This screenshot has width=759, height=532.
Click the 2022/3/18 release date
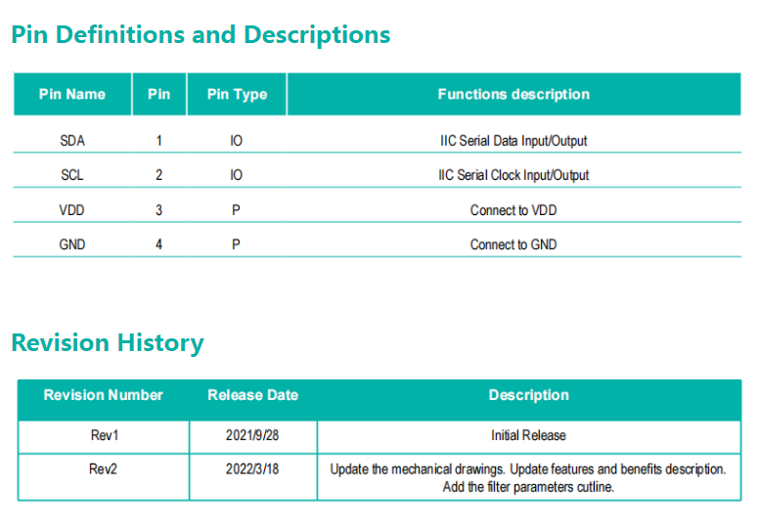pos(252,469)
